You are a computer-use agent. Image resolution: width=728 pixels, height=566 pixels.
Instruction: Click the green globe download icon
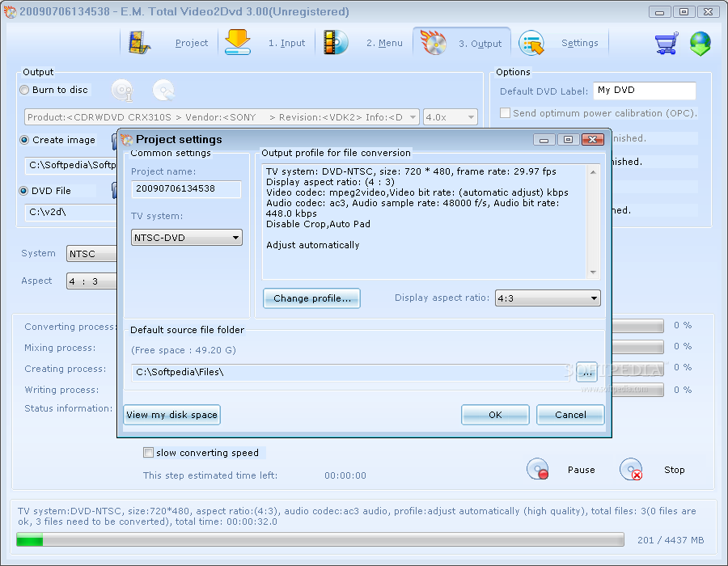coord(700,44)
